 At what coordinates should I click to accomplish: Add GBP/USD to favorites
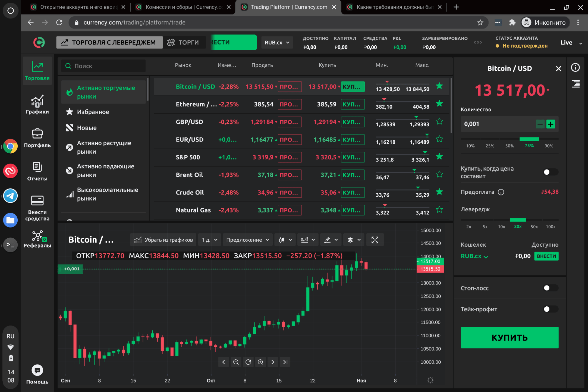point(439,121)
